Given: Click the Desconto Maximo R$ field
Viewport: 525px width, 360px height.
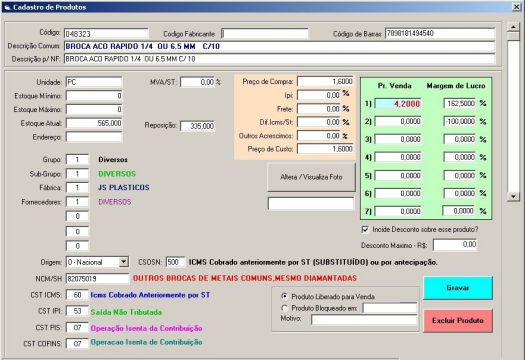Looking at the screenshot, I should click(455, 245).
